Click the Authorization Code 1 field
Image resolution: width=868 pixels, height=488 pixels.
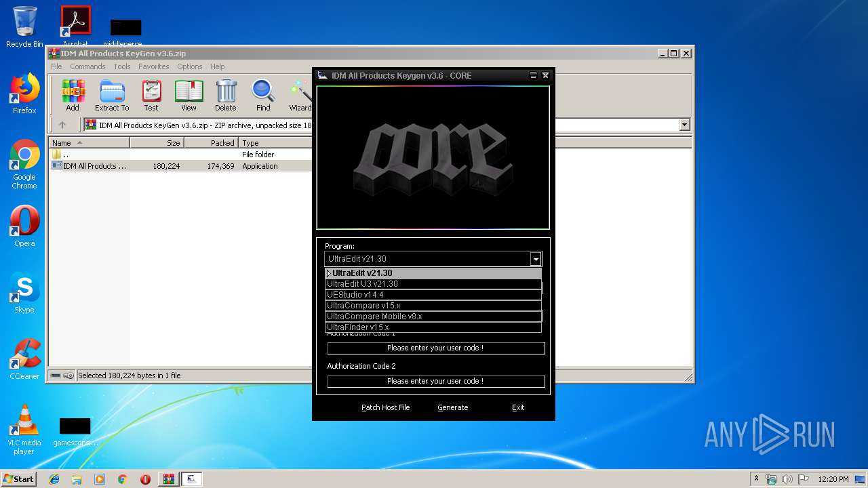(x=436, y=348)
